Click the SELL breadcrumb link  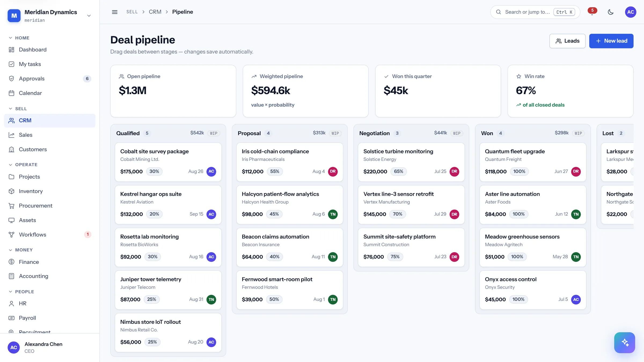[132, 12]
